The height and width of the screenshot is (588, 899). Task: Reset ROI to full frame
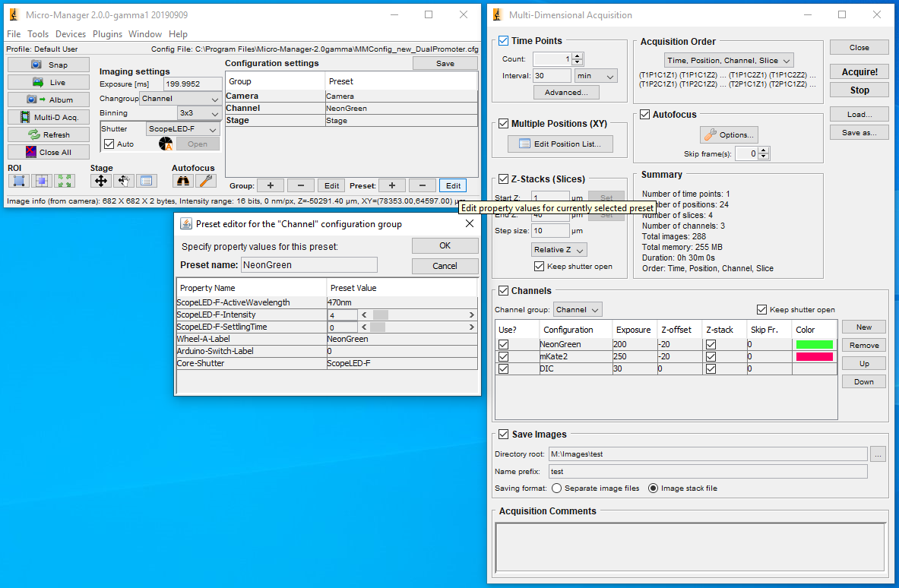click(x=65, y=181)
